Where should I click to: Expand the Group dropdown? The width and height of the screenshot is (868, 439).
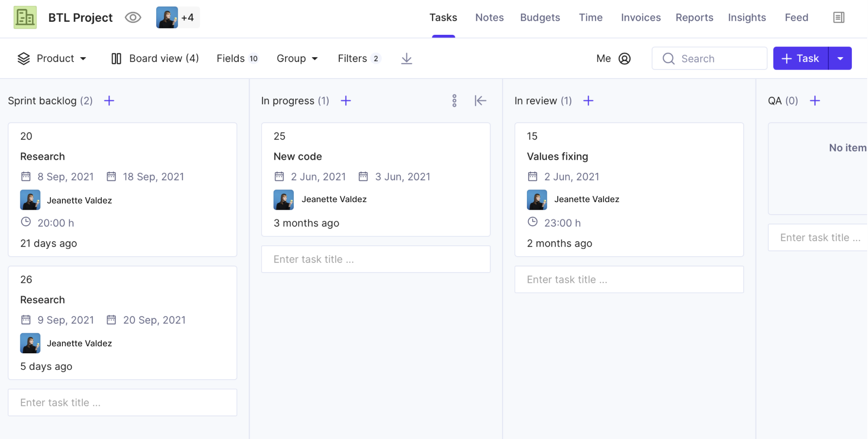point(297,58)
